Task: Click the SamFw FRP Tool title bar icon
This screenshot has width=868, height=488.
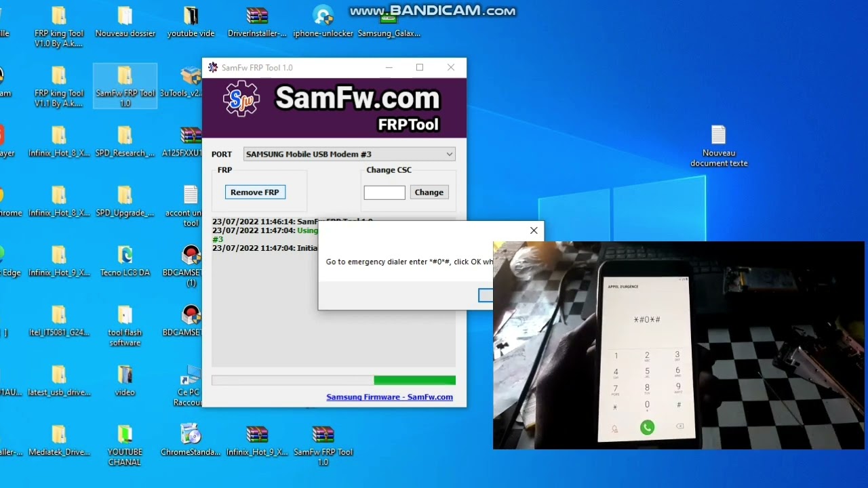Action: pyautogui.click(x=213, y=67)
